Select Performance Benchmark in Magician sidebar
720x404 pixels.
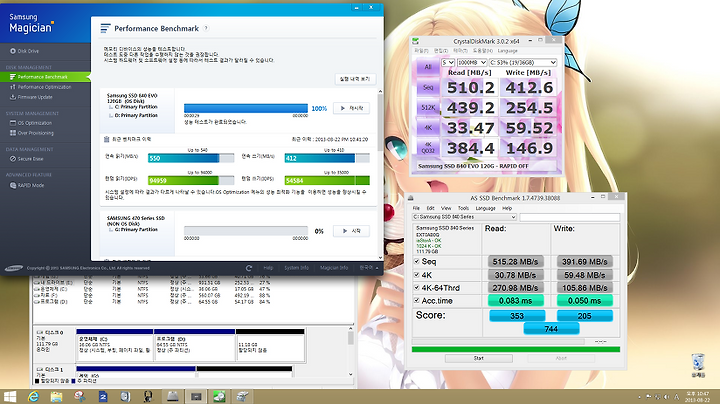click(45, 77)
